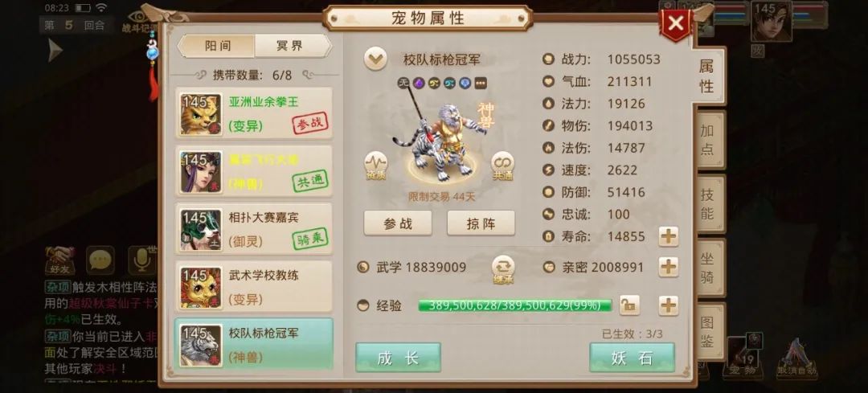Click the 继承 inherit icon

click(x=503, y=269)
